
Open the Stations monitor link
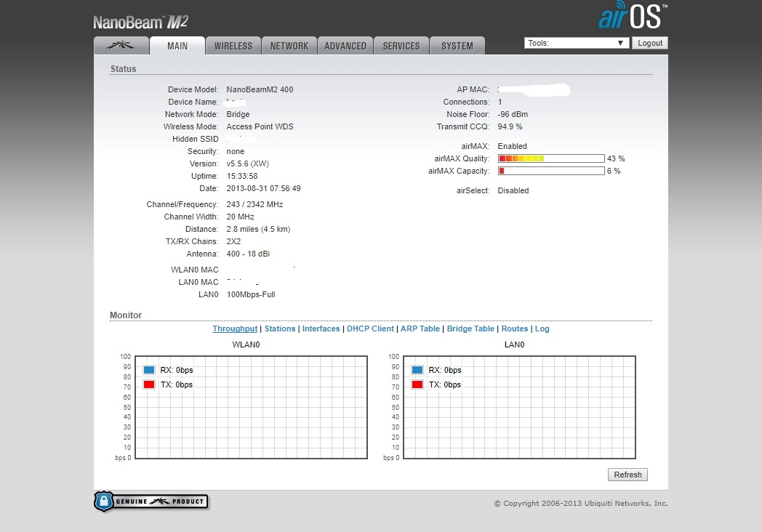click(280, 329)
